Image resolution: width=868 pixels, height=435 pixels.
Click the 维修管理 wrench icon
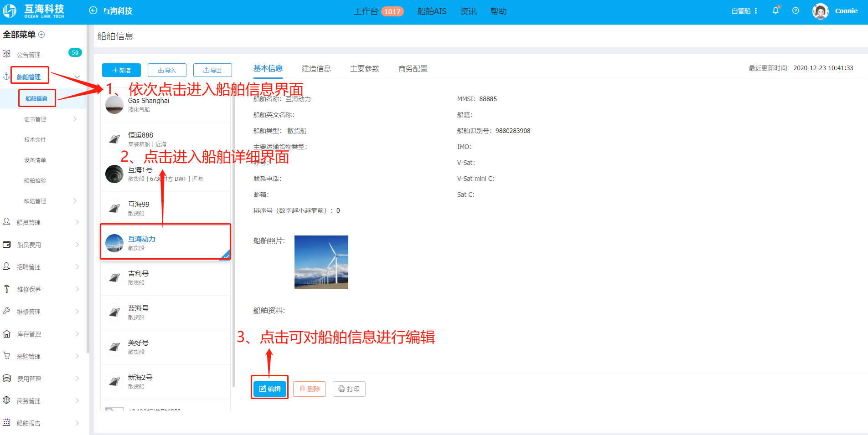click(6, 311)
